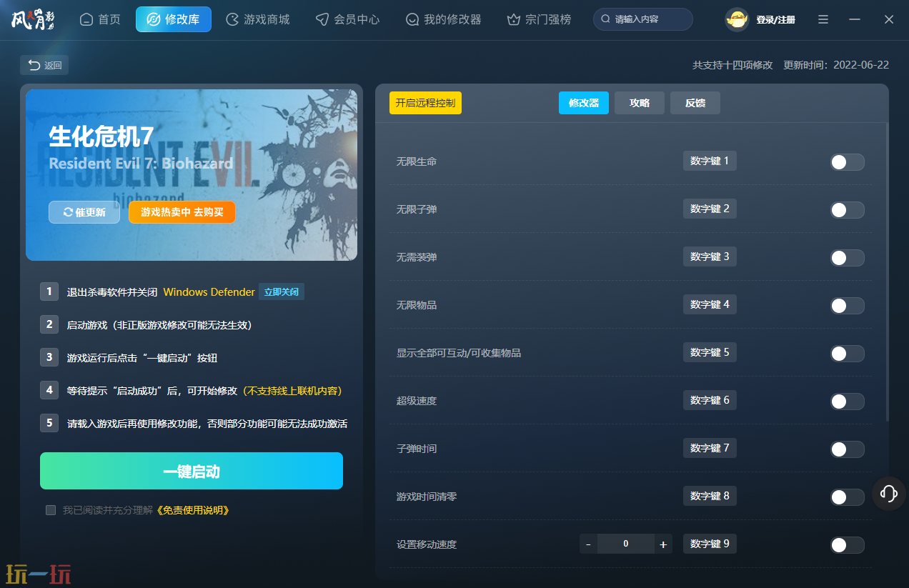Click the 生化危机7 game banner image
This screenshot has height=588, width=909.
192,175
